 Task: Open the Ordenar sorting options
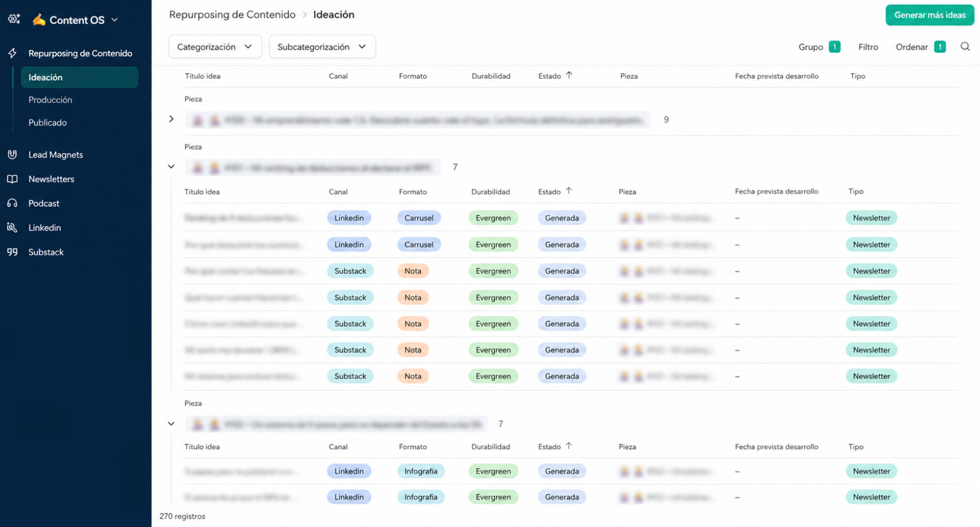point(921,47)
